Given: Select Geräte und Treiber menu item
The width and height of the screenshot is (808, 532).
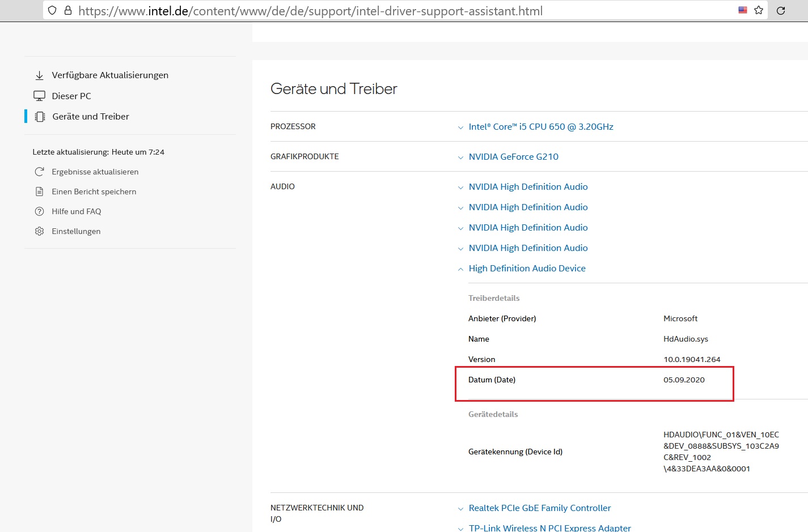Looking at the screenshot, I should pyautogui.click(x=91, y=117).
